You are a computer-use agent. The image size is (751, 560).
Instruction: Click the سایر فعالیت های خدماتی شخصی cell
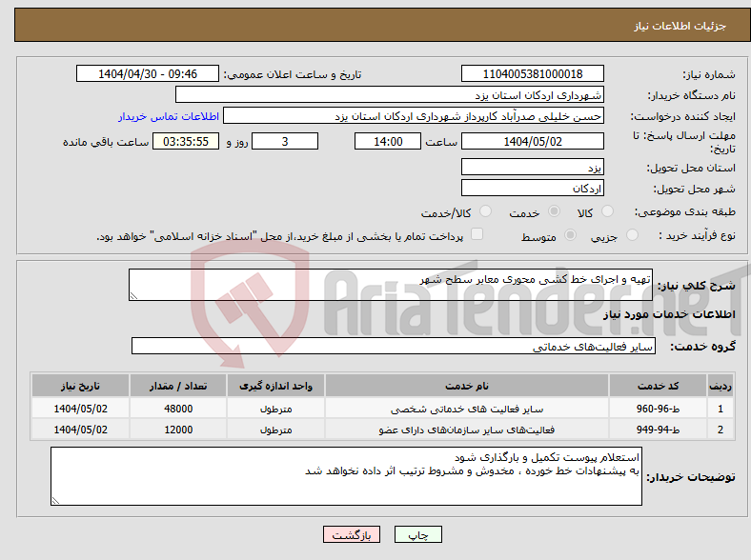[x=467, y=409]
